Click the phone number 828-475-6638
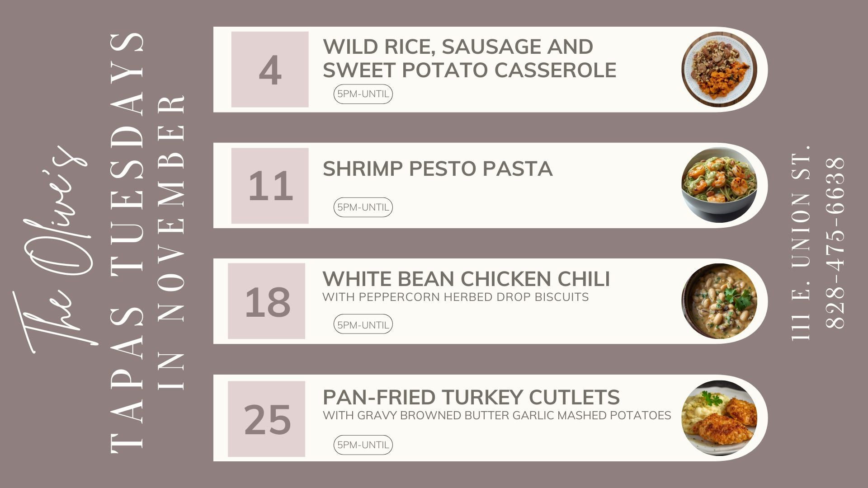The height and width of the screenshot is (488, 868). (x=835, y=243)
